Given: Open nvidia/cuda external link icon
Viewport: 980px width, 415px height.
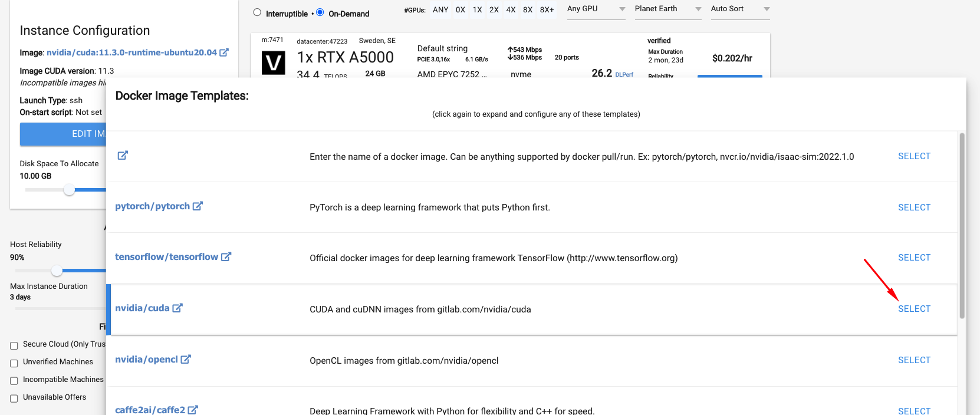Looking at the screenshot, I should click(x=177, y=308).
